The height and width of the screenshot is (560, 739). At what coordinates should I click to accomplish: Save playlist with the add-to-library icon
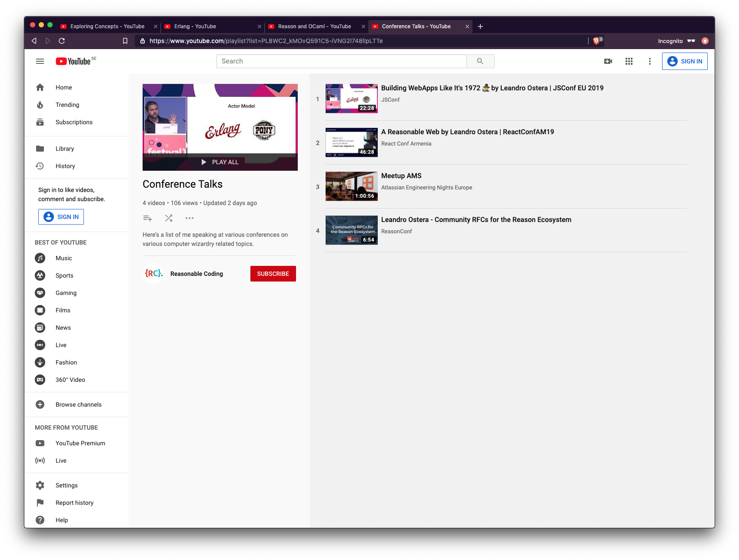point(148,218)
